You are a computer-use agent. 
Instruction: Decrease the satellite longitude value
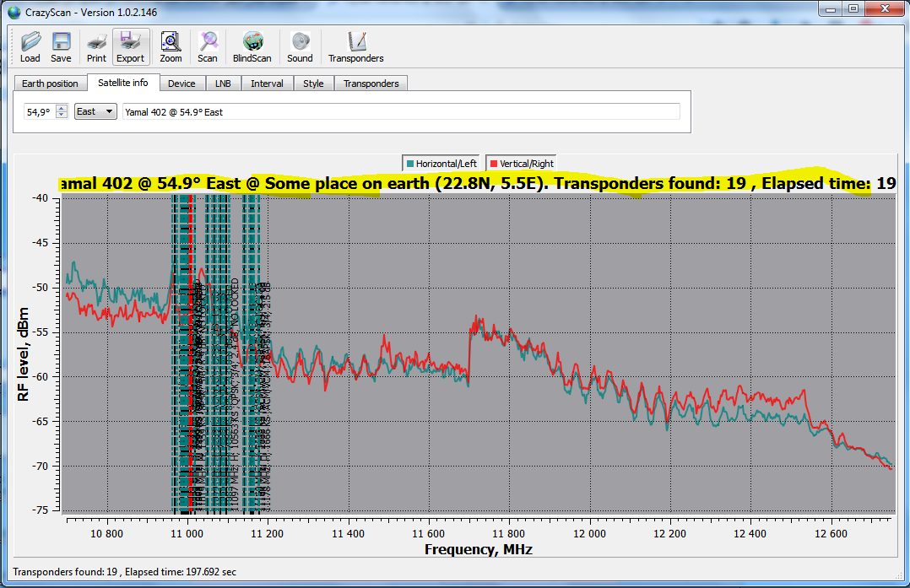coord(61,116)
